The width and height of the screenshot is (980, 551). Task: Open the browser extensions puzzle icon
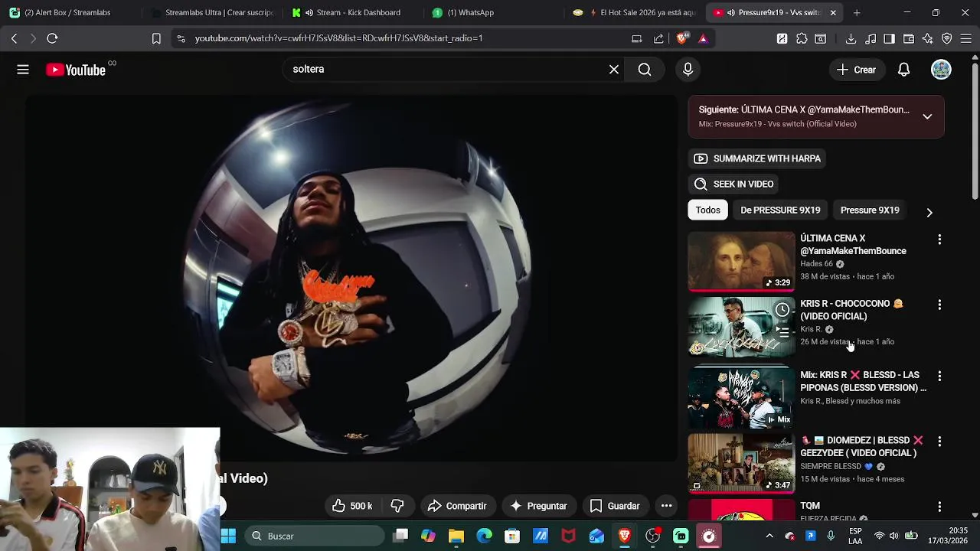click(x=802, y=38)
